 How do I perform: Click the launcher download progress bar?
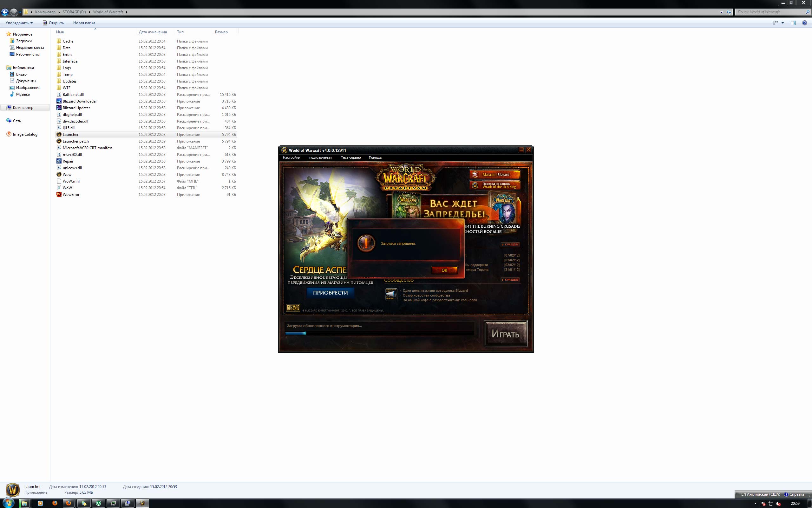click(379, 333)
